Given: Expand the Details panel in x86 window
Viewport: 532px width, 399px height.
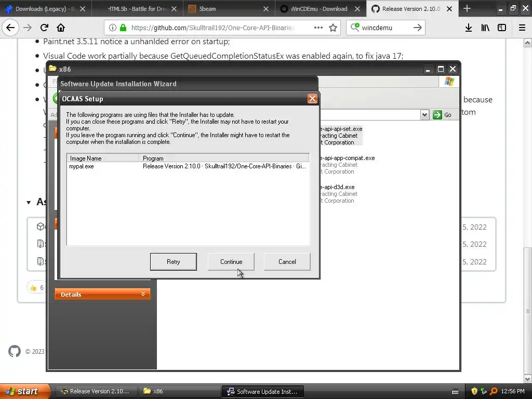Looking at the screenshot, I should coord(102,294).
